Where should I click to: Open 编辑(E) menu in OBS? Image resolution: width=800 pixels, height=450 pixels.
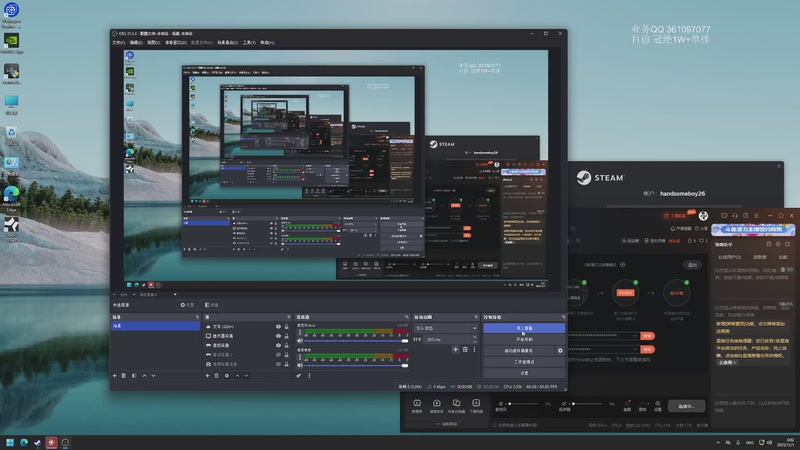(136, 43)
